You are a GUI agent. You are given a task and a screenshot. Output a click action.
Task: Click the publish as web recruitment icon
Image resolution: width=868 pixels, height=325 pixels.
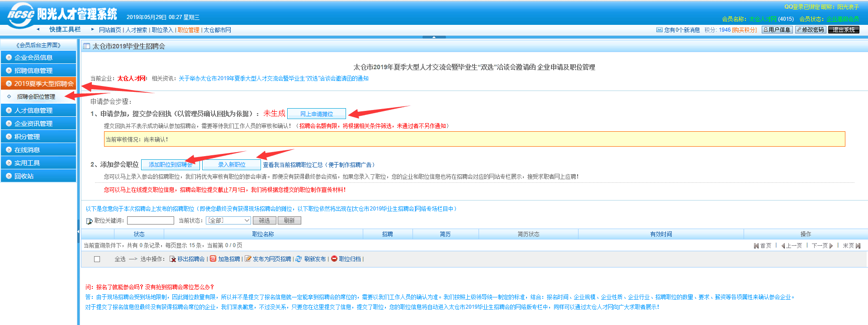[x=248, y=259]
